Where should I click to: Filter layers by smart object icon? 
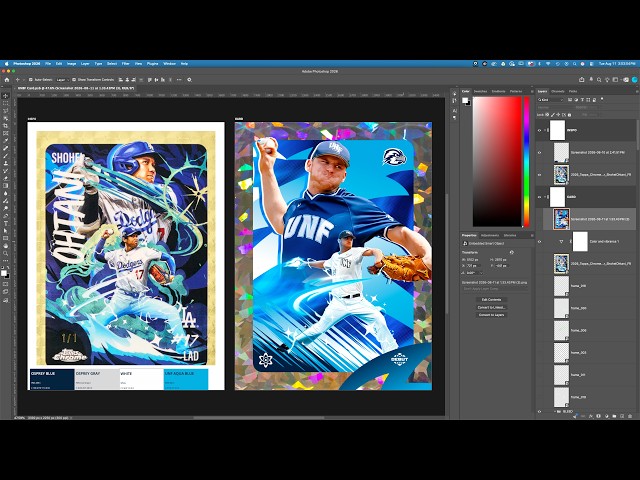point(594,100)
